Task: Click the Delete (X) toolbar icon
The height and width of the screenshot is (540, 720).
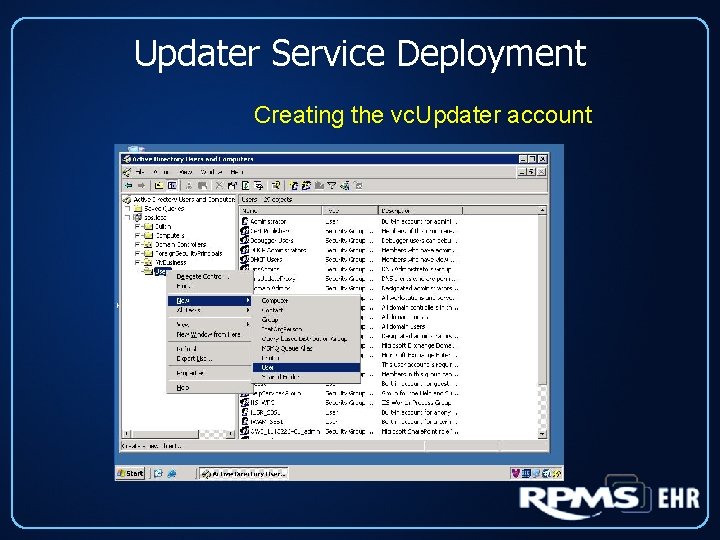Action: pos(219,186)
